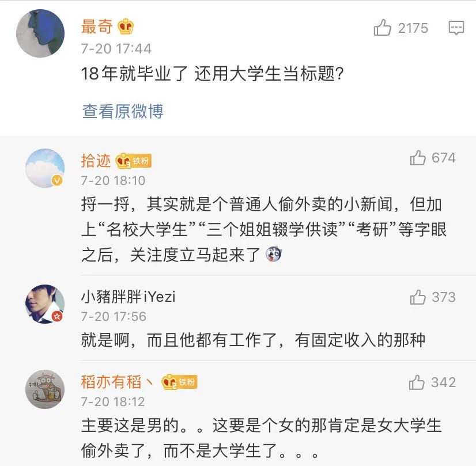
Task: Tap username 最奇
Action: (x=97, y=26)
